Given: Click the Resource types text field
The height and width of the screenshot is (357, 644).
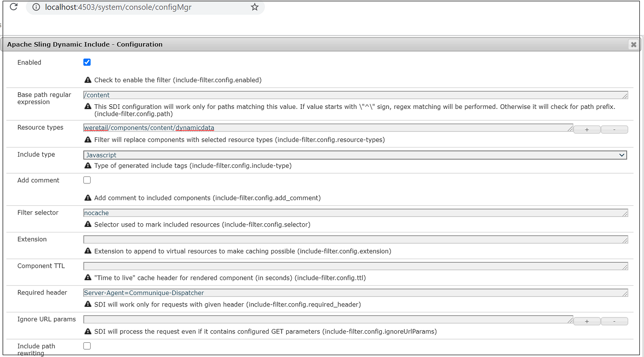Looking at the screenshot, I should tap(328, 128).
